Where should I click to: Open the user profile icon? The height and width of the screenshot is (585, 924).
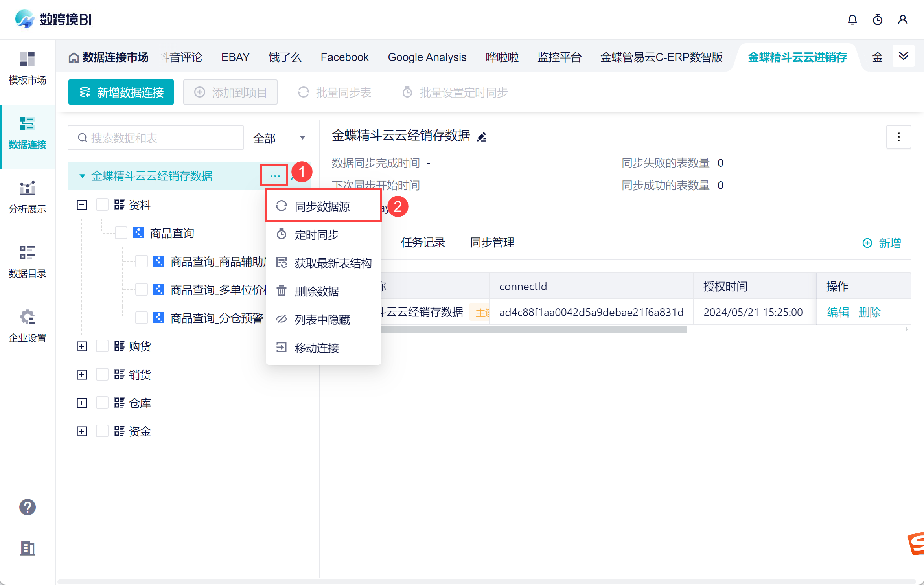(x=903, y=20)
